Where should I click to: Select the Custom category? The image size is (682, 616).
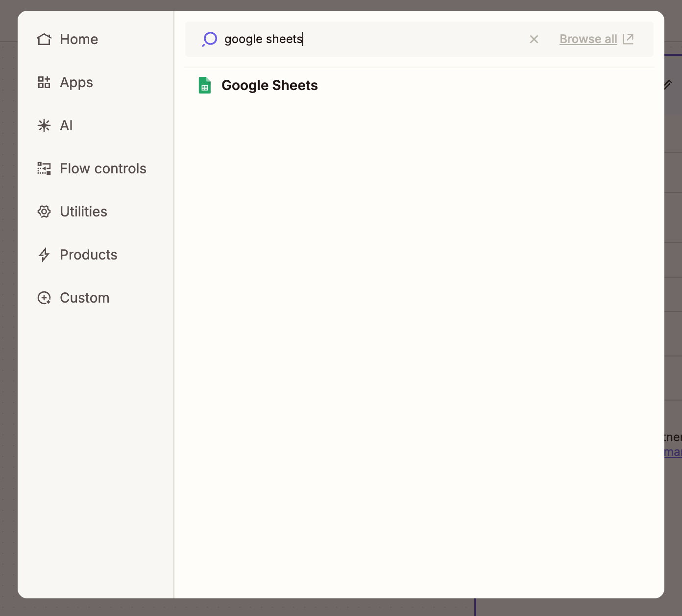[x=73, y=298]
